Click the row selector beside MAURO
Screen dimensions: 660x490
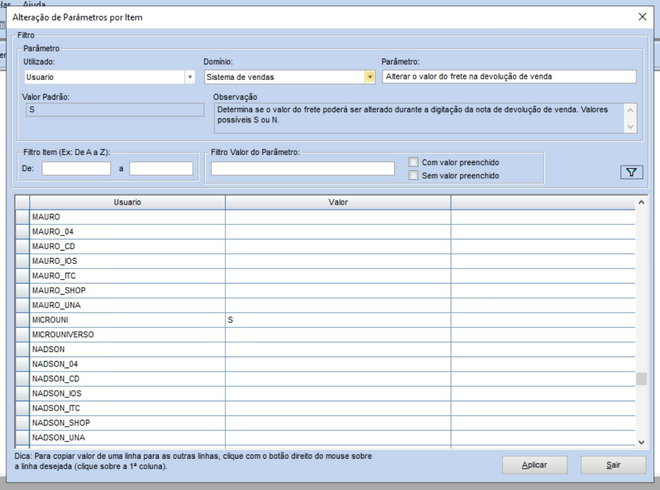point(22,217)
